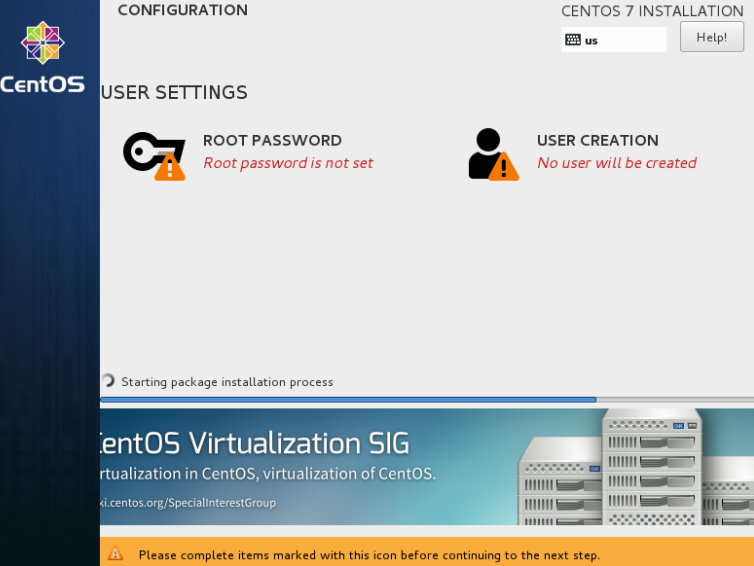The height and width of the screenshot is (566, 754).
Task: Click 'Starting package installation process' status text
Action: [x=227, y=382]
